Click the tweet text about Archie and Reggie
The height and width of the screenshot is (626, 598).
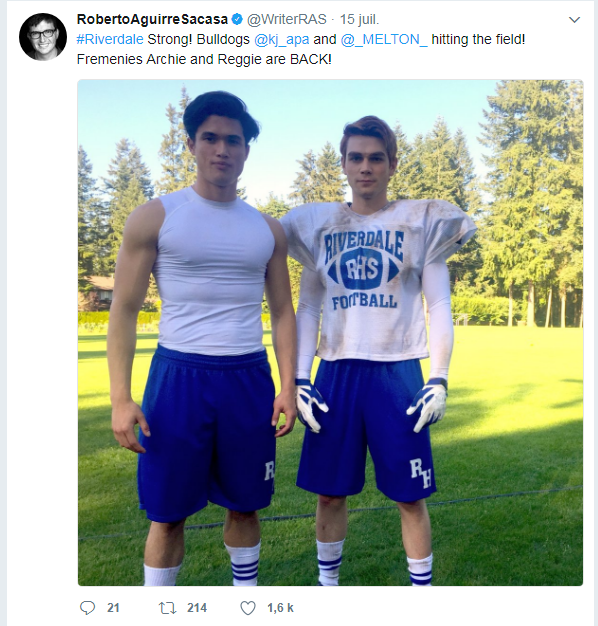(x=204, y=59)
